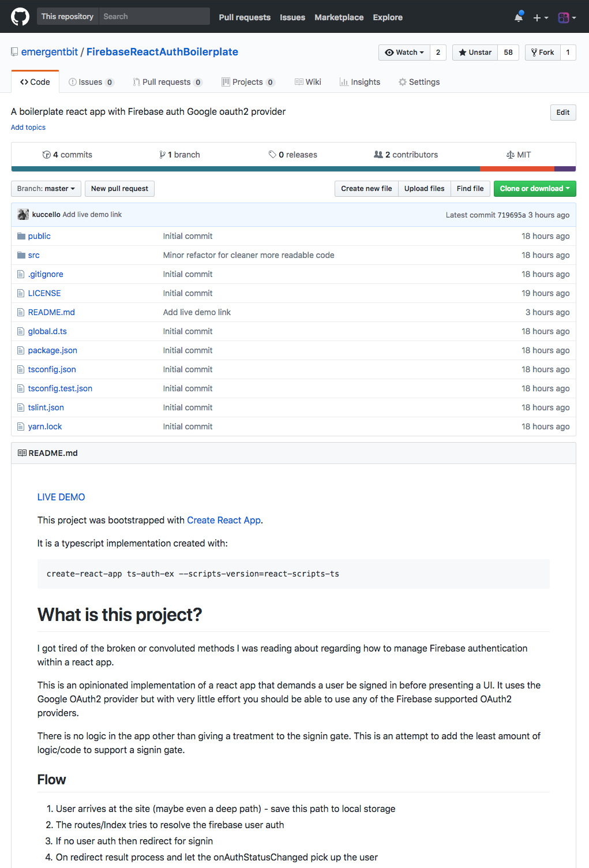Open the Watch dropdown
The height and width of the screenshot is (868, 589).
[404, 53]
